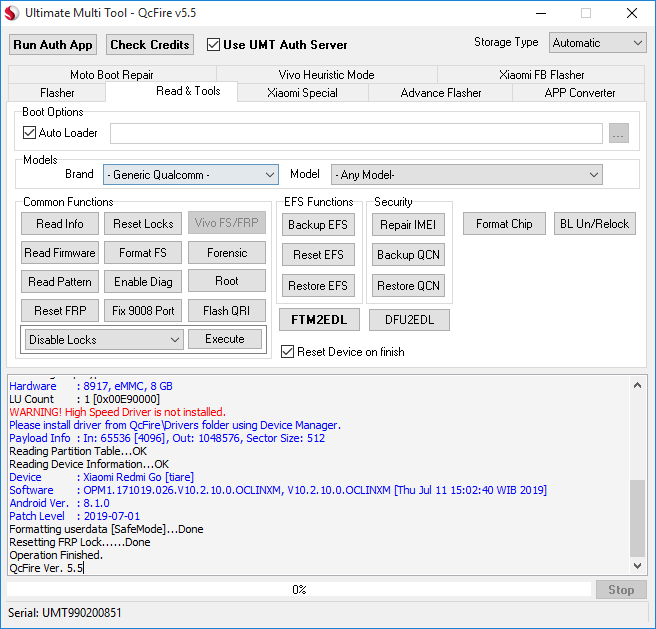Click the WARNING High Speed Driver log line
656x629 pixels.
(x=118, y=412)
